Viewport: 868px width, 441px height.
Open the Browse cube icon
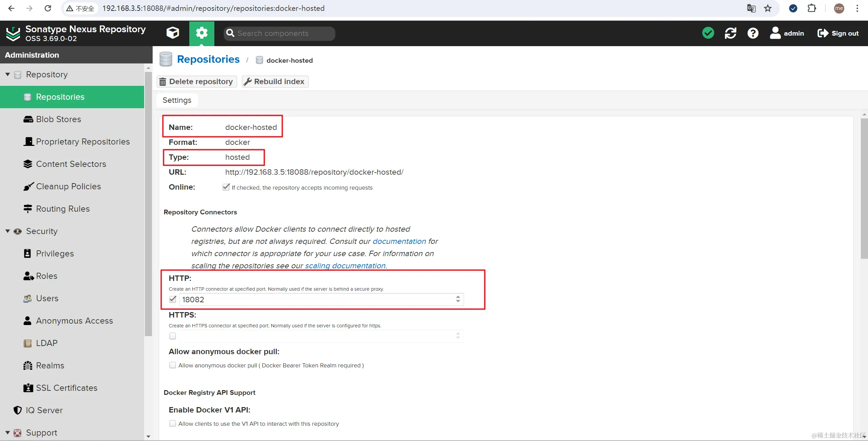173,33
